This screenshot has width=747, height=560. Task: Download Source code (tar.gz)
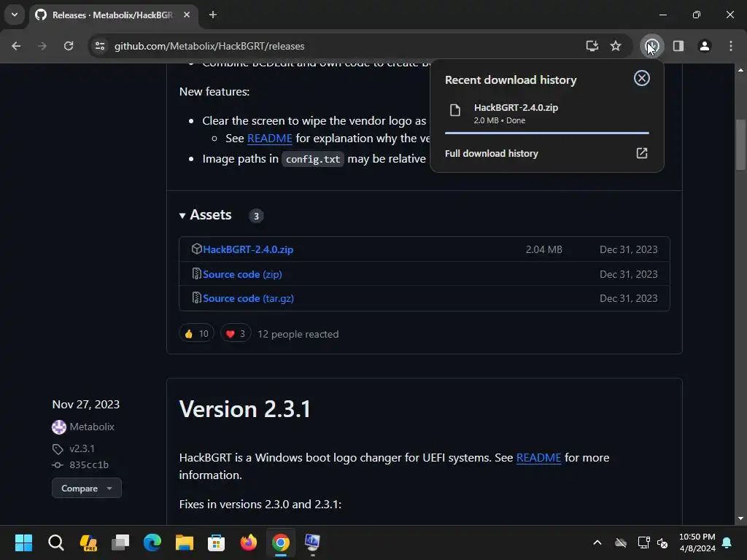pos(248,298)
